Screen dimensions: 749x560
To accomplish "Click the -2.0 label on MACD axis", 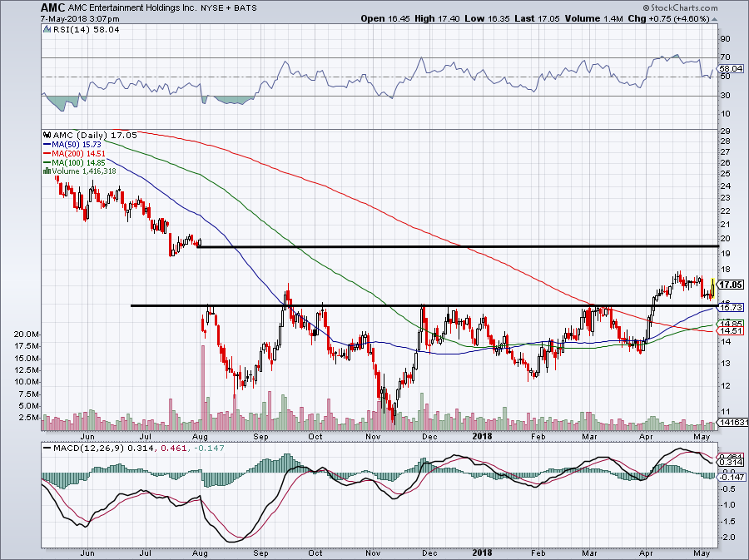I will click(x=728, y=538).
